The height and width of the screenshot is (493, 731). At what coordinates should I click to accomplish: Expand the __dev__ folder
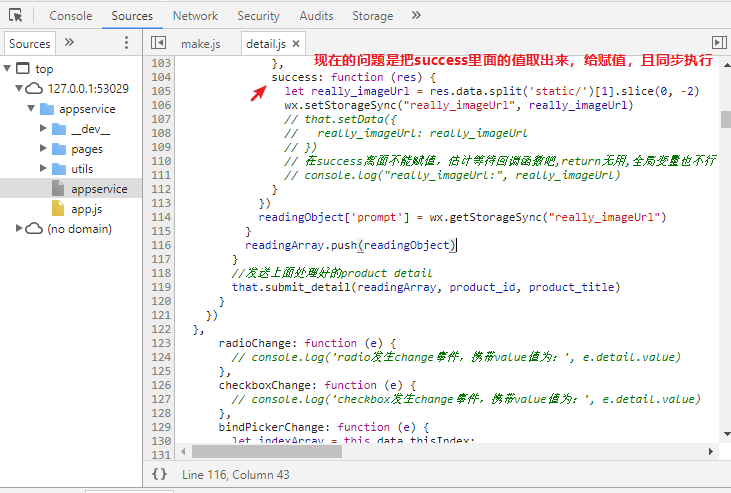[43, 128]
